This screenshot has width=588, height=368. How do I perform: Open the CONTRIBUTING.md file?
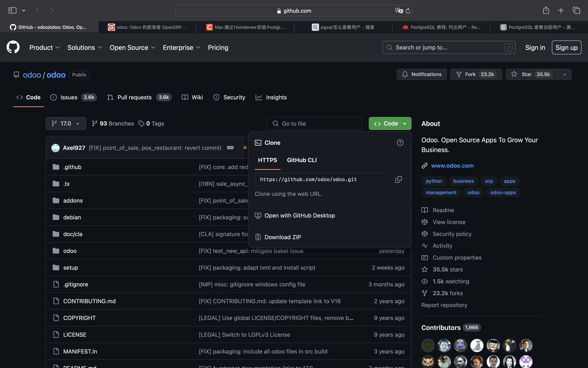click(89, 301)
